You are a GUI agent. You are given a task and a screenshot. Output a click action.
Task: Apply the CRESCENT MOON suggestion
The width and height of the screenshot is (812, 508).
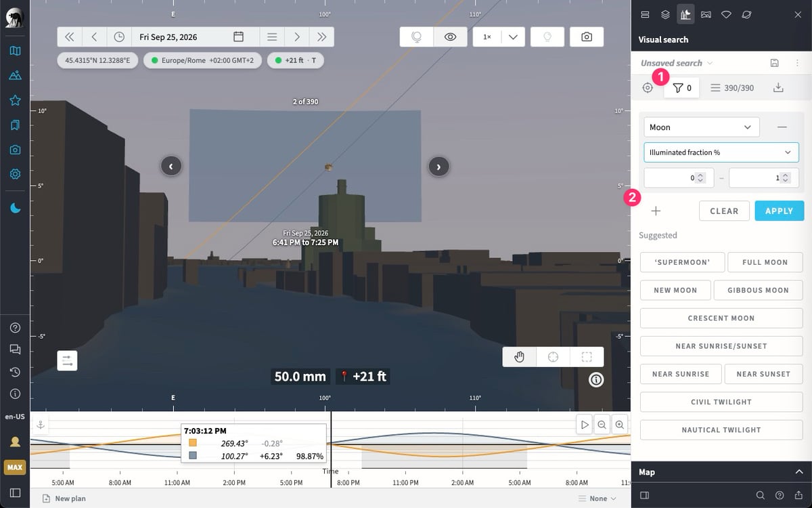[x=721, y=318]
